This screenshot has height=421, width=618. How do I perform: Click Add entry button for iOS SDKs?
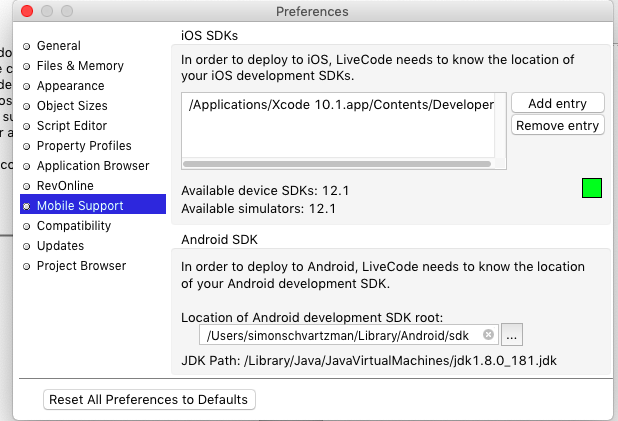[557, 104]
